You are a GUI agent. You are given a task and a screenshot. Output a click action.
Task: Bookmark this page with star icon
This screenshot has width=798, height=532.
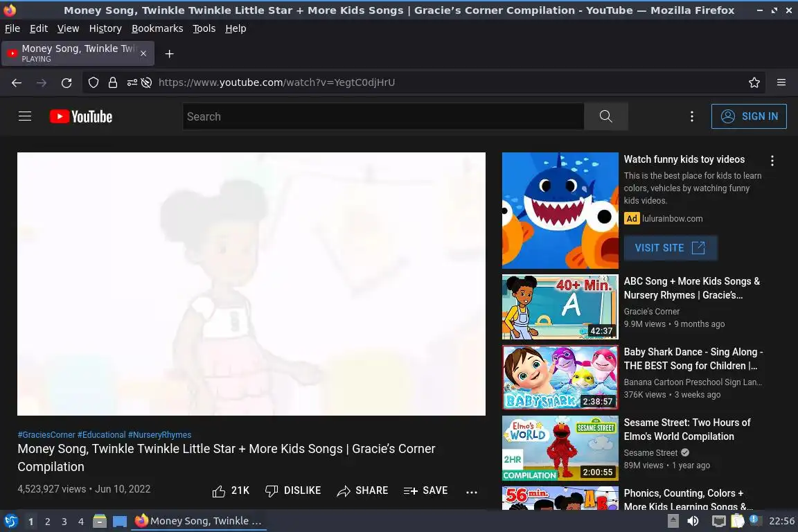coord(754,82)
